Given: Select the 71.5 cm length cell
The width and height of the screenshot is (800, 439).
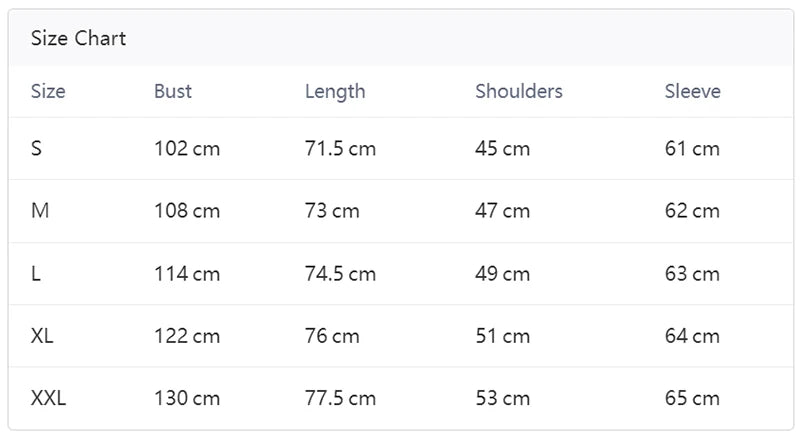Looking at the screenshot, I should click(x=340, y=149).
